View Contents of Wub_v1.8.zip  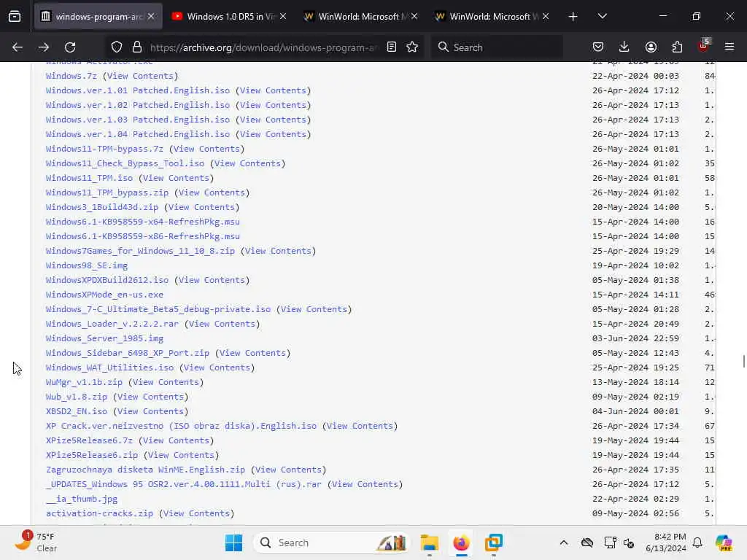[x=150, y=397]
